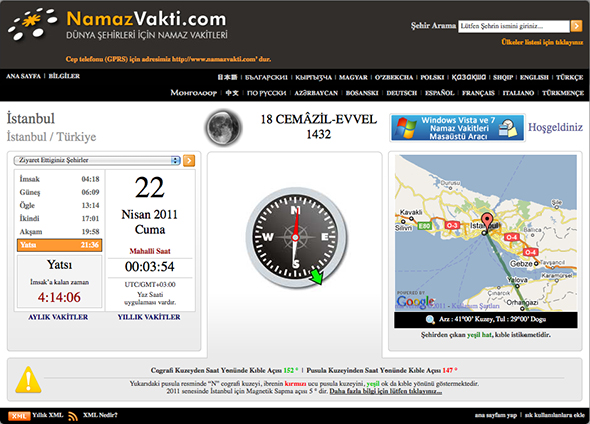The height and width of the screenshot is (424, 590).
Task: Switch language to ПО РУССКИ
Action: coord(266,93)
